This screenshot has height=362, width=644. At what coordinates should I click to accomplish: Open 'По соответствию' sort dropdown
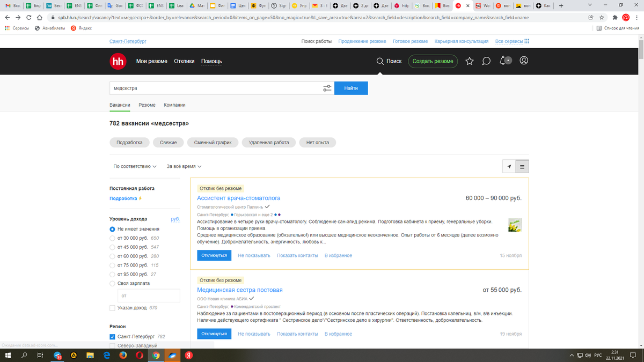click(x=135, y=166)
